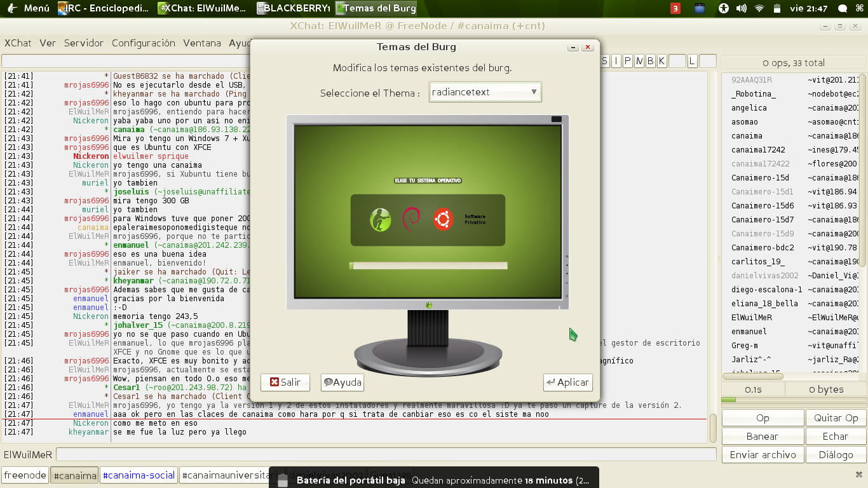Click the throttle meter showing 0 bytes
The width and height of the screenshot is (868, 488).
click(826, 390)
